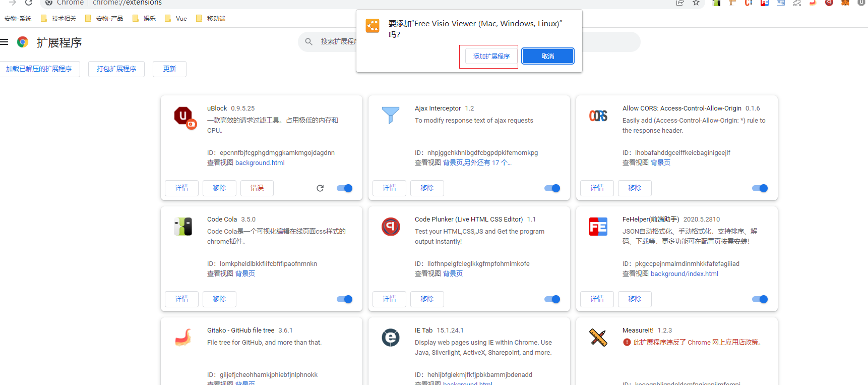Open uBlock 详情 details
Screen dimensions: 868x385
[x=182, y=188]
